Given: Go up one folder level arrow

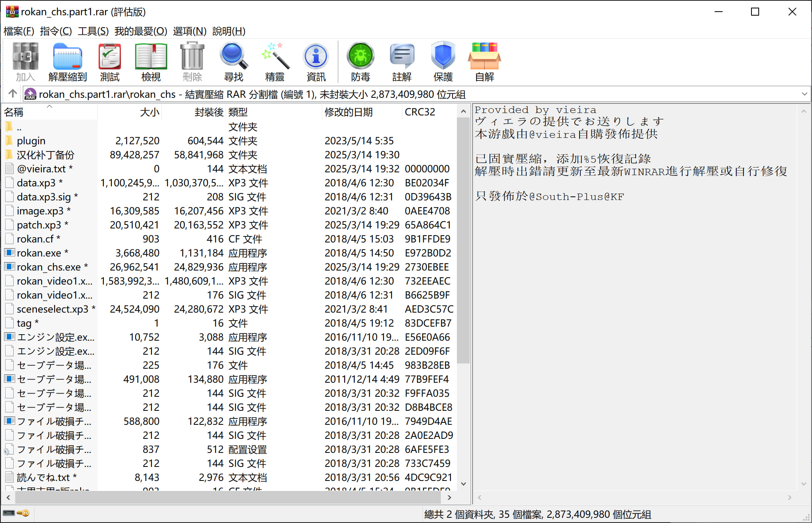Looking at the screenshot, I should click(x=12, y=94).
